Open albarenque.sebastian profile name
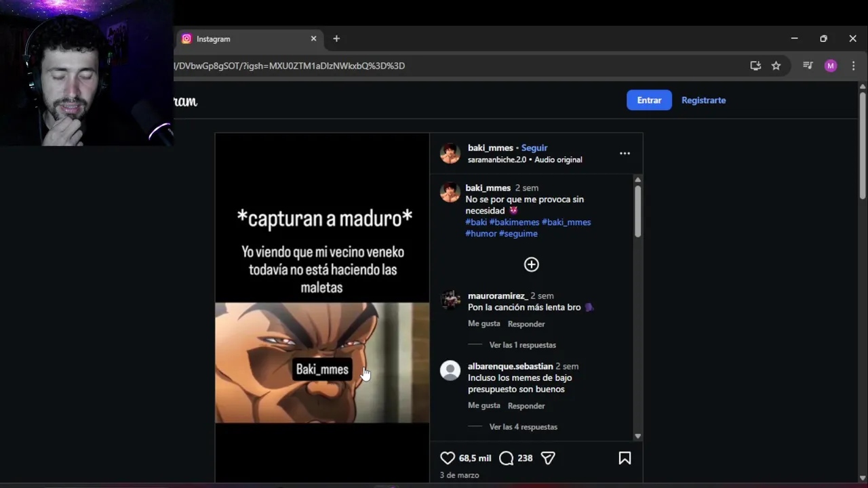Image resolution: width=868 pixels, height=488 pixels. [511, 366]
